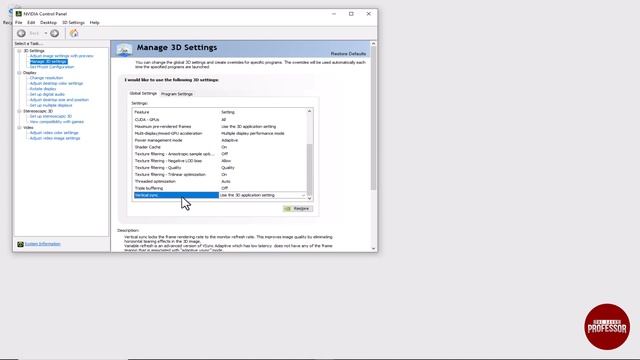This screenshot has width=640, height=360.
Task: Collapse the Video tree node
Action: [x=19, y=128]
